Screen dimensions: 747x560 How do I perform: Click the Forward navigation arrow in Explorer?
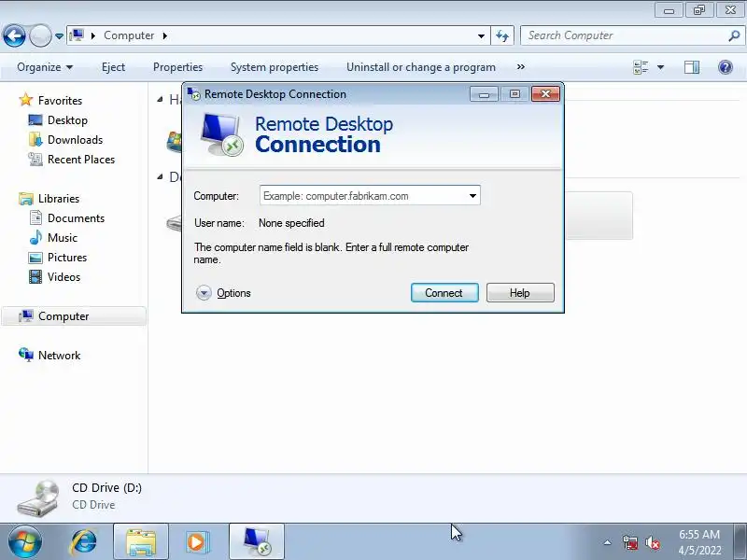click(x=40, y=35)
